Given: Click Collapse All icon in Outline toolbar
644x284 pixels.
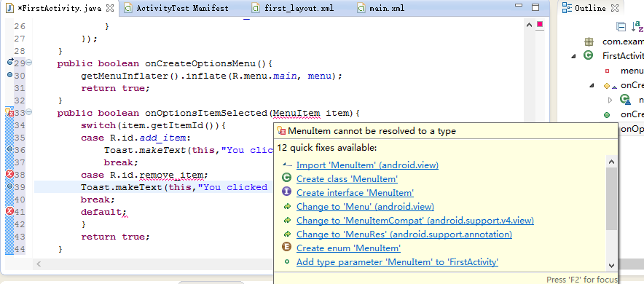Looking at the screenshot, I should pyautogui.click(x=621, y=27).
